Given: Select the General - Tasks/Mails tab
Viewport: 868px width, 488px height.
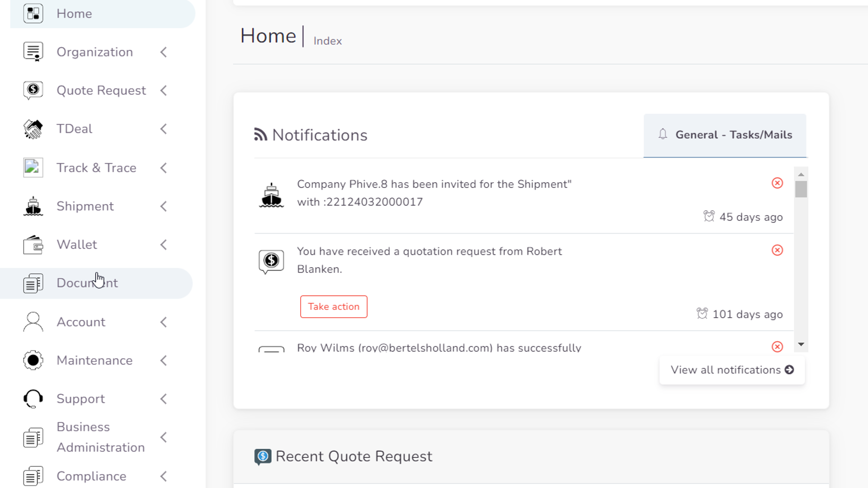Looking at the screenshot, I should 725,135.
